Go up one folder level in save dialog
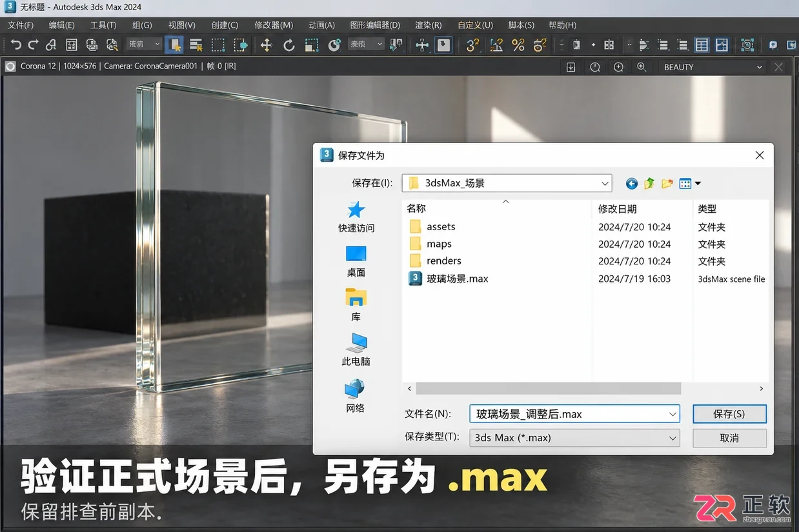Screen dimensions: 799x532 [649, 184]
